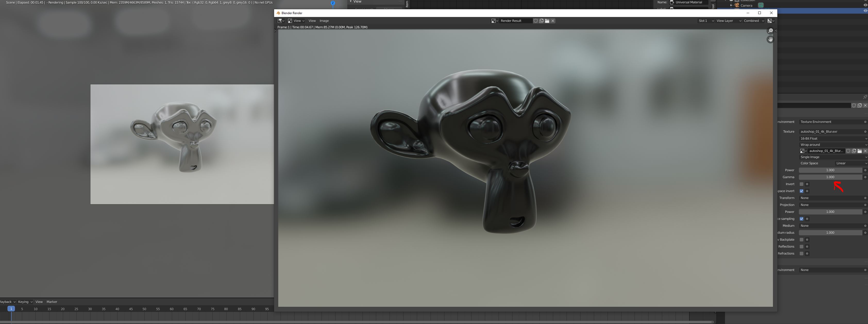
Task: Click the new image copy icon beside Render Result
Action: point(542,21)
